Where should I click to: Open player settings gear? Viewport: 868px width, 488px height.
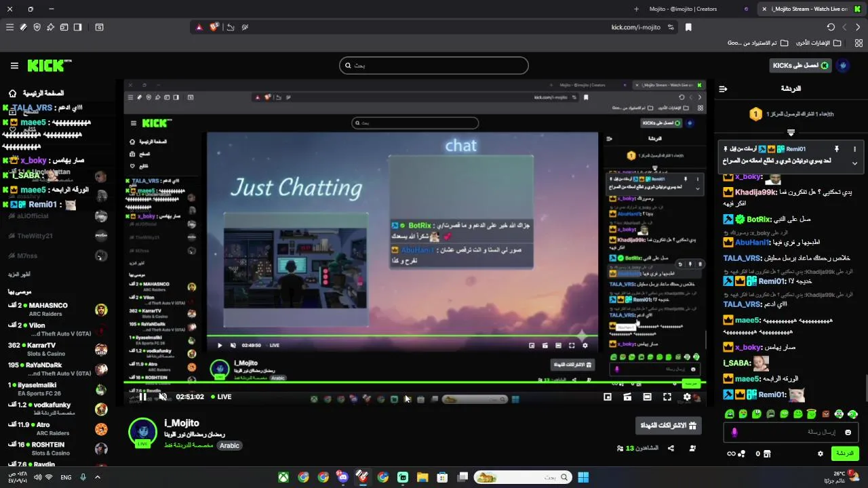687,397
